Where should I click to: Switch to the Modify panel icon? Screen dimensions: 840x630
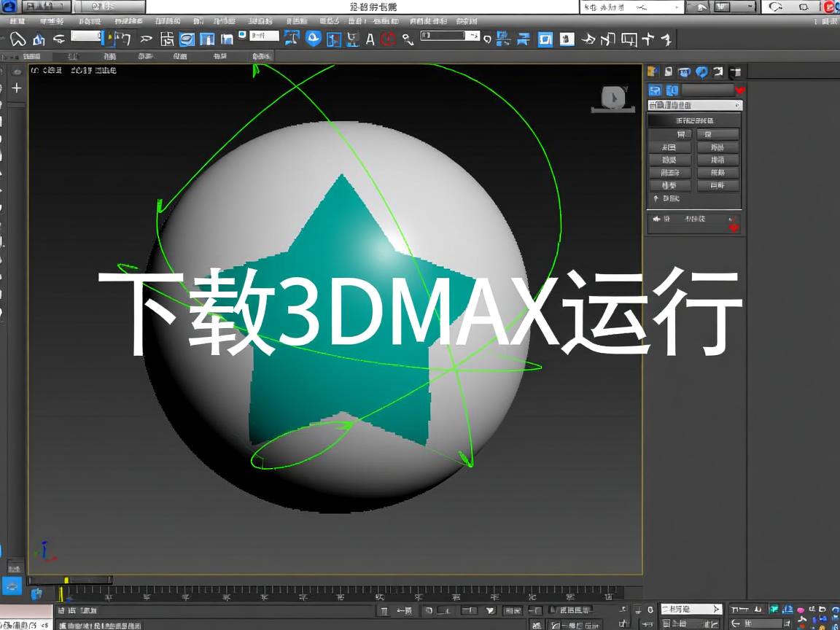pyautogui.click(x=668, y=71)
